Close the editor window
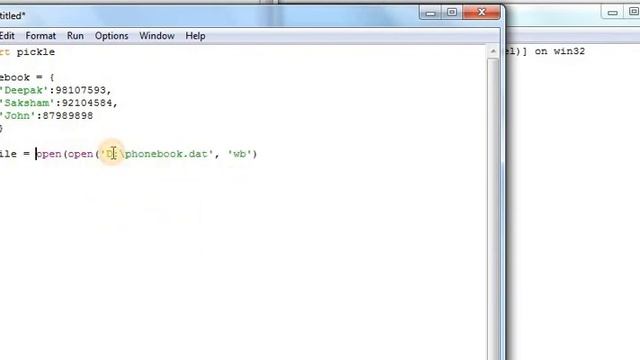Image resolution: width=640 pixels, height=360 pixels. coord(481,13)
